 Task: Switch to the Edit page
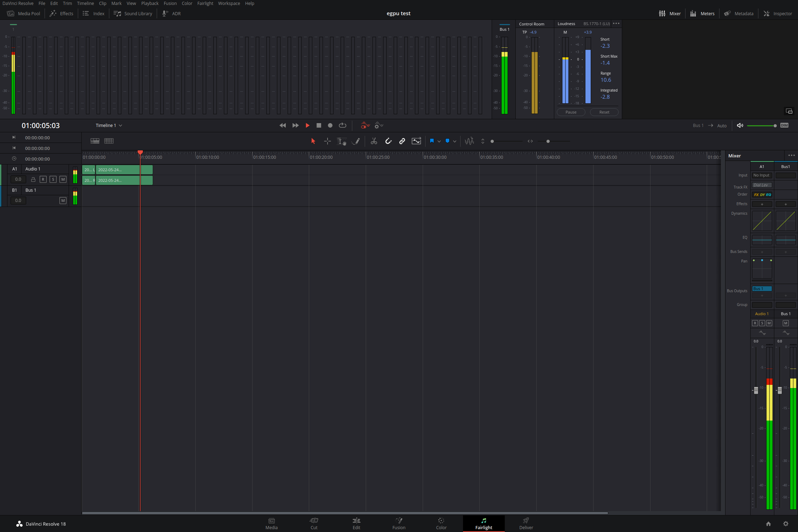click(x=356, y=524)
